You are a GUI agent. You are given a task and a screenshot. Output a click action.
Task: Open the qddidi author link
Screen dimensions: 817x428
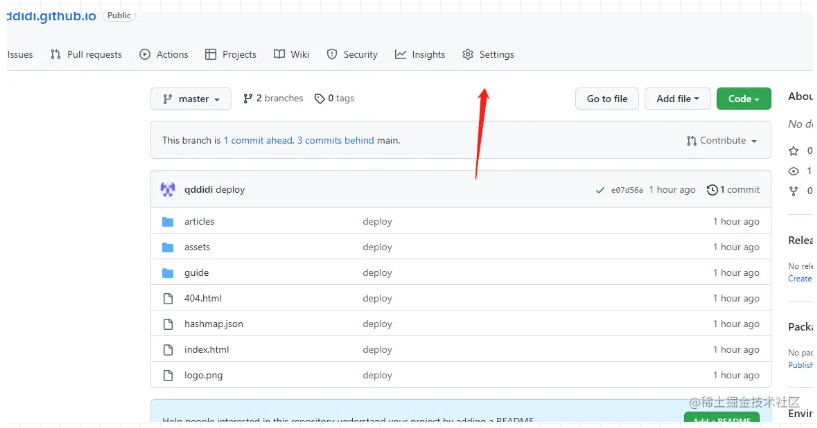tap(198, 190)
